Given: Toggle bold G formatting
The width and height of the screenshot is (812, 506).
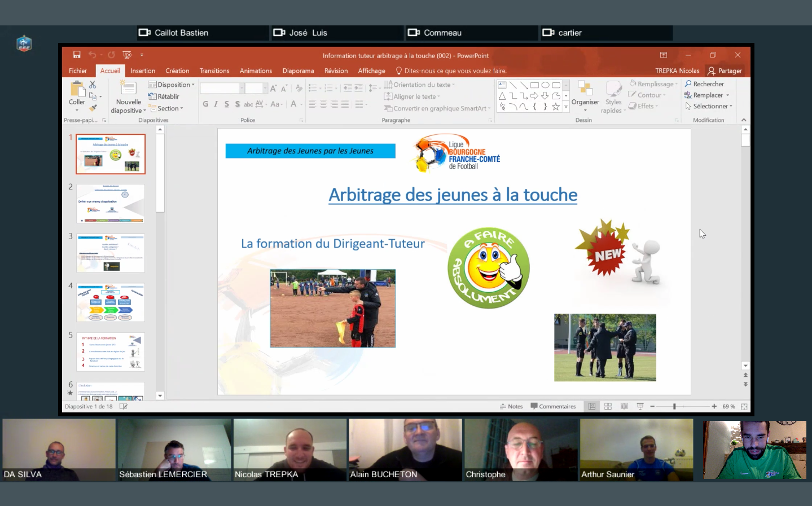Looking at the screenshot, I should (205, 104).
